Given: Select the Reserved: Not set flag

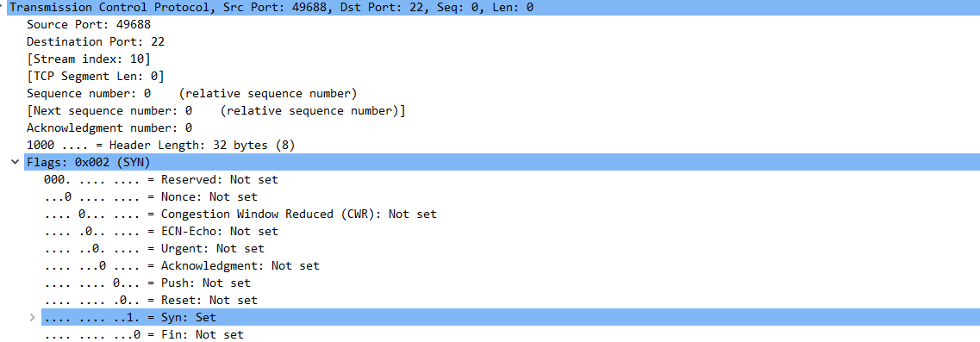Looking at the screenshot, I should pos(160,179).
